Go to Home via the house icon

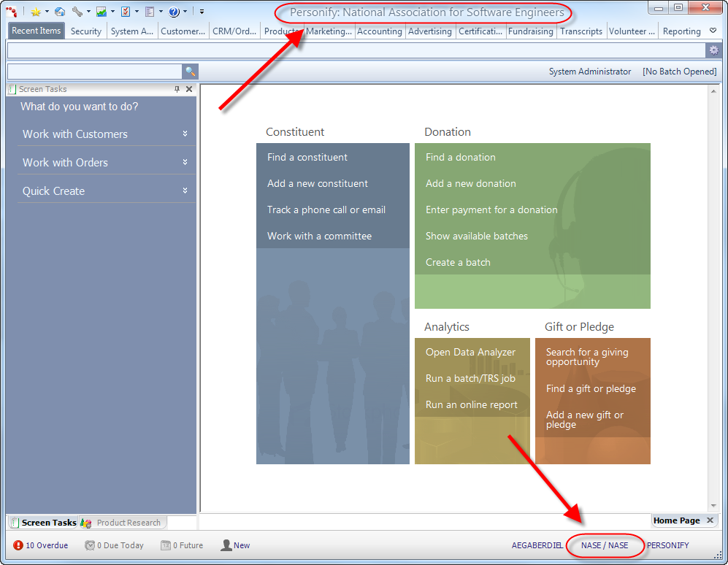click(60, 12)
